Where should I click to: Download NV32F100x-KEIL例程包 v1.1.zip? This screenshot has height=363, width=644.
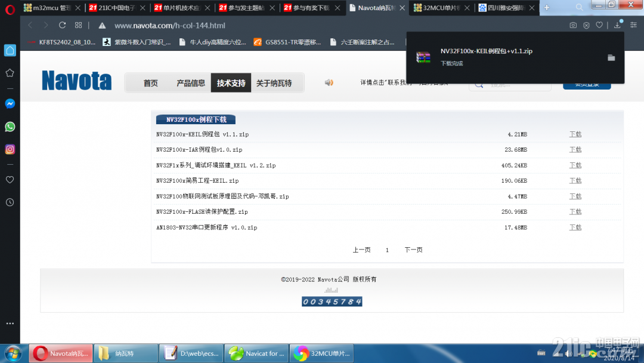click(x=575, y=134)
